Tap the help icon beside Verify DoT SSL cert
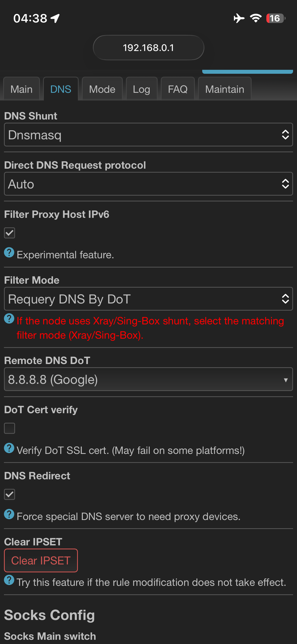297x644 pixels. [9, 448]
